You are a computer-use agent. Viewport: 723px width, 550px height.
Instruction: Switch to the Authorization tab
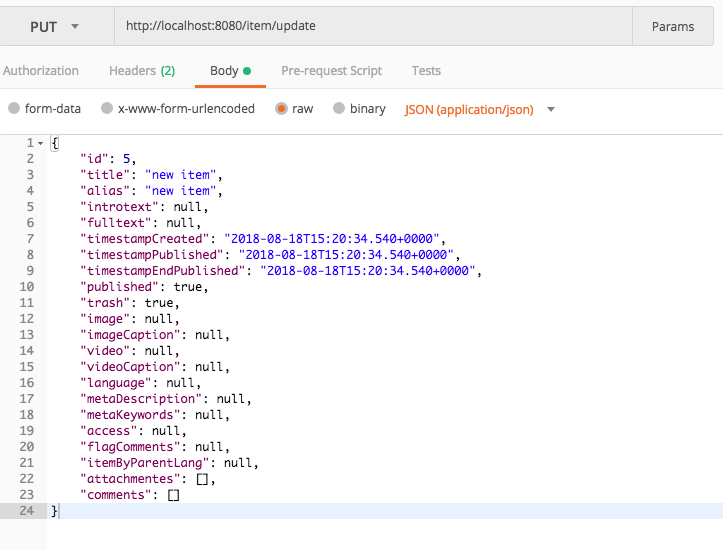41,71
